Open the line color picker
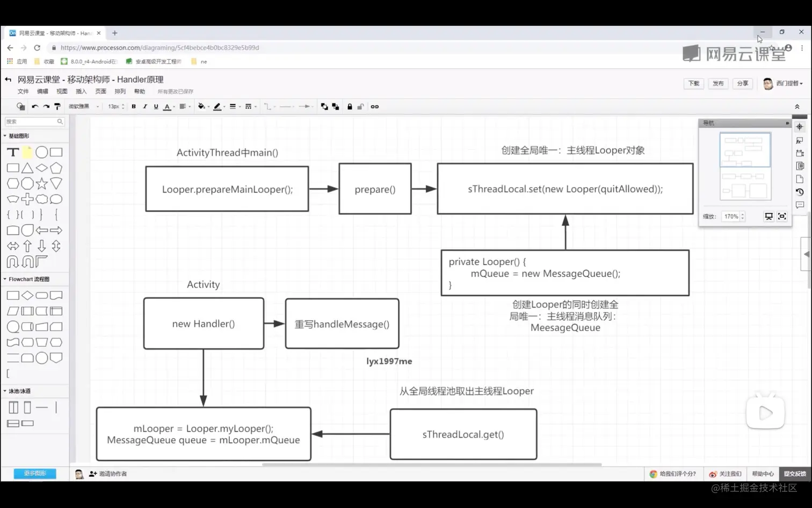This screenshot has height=508, width=812. (219, 106)
